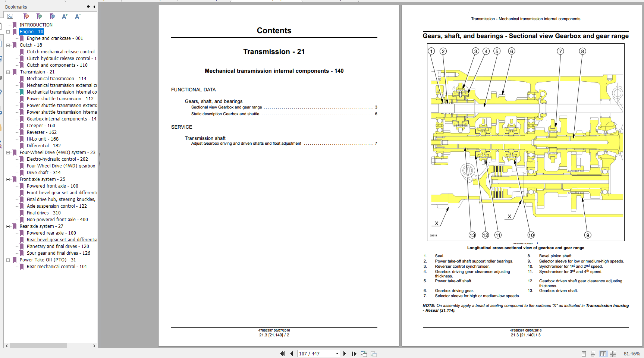Collapse the Clutch - 18 bookmark node
The image size is (644, 358).
(8, 45)
